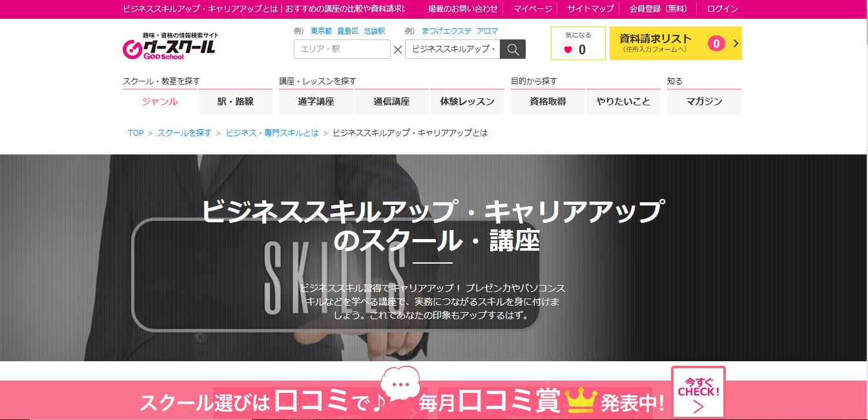The width and height of the screenshot is (868, 420).
Task: Click スクールを探す breadcrumb link
Action: (184, 133)
